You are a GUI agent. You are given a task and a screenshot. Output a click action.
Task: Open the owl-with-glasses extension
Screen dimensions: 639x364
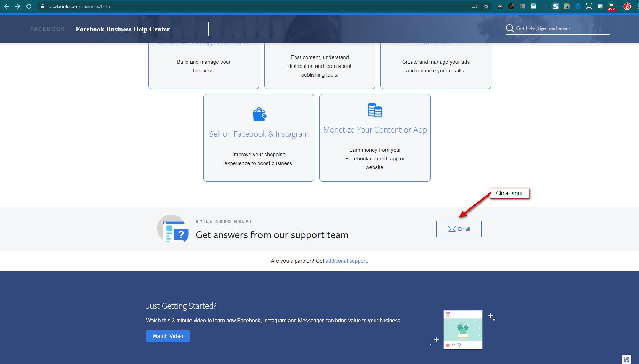click(500, 6)
